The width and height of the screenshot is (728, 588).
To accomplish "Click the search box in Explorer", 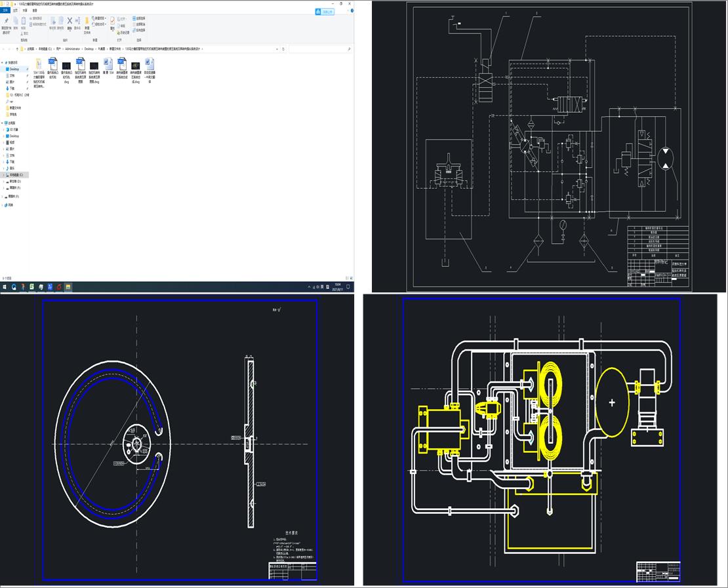I will click(x=318, y=49).
